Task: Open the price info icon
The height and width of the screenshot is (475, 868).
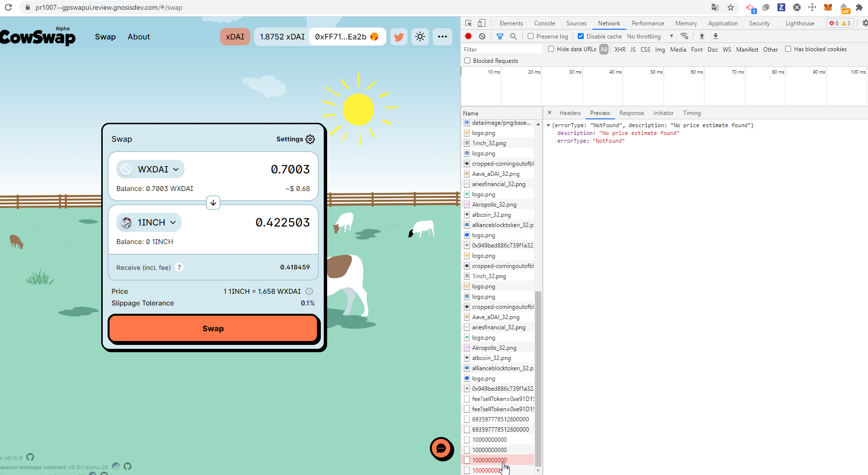Action: (309, 291)
